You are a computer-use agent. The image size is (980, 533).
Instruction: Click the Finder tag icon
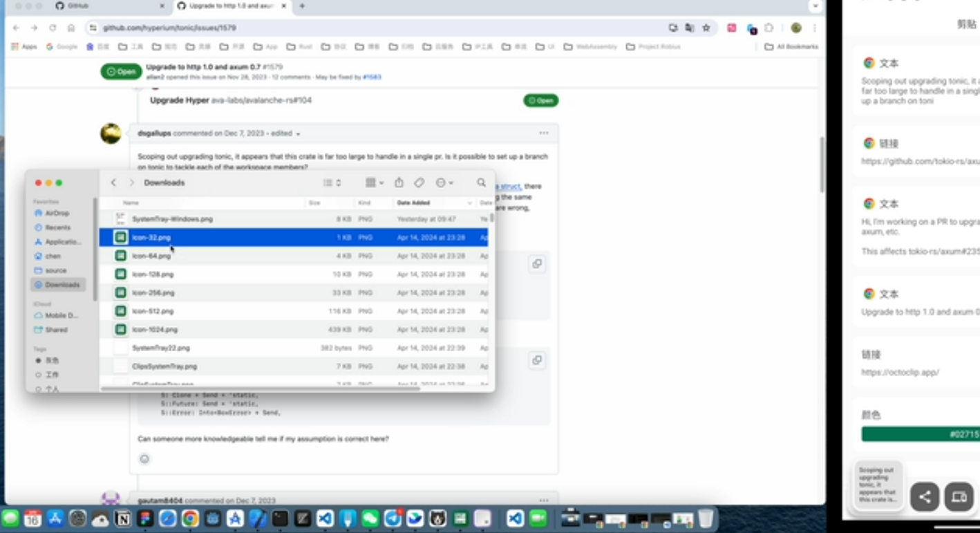pyautogui.click(x=419, y=183)
